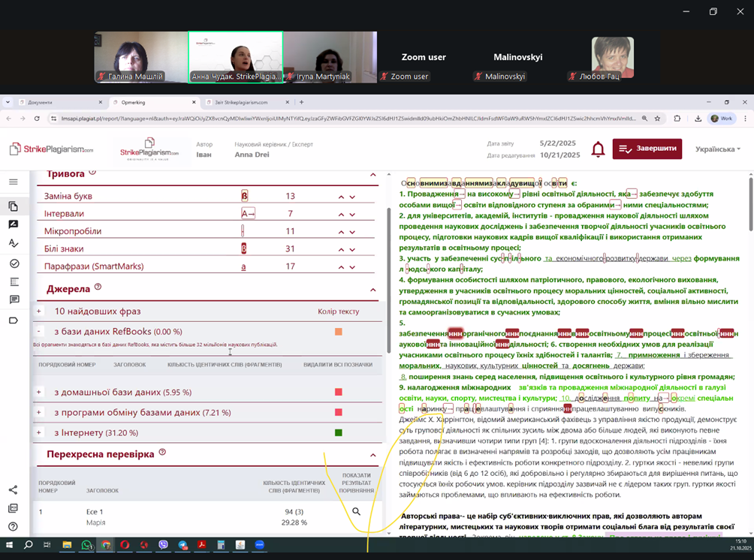Toggle the Білі знаки highlight marker

click(243, 248)
